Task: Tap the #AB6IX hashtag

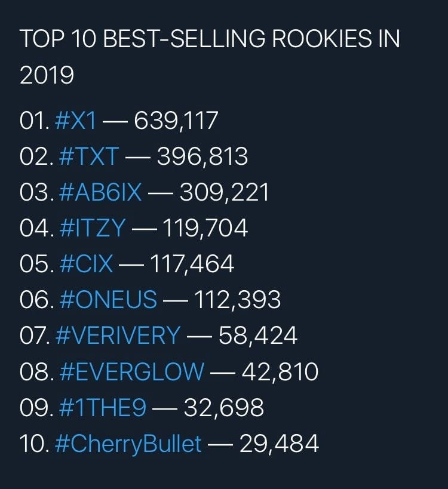Action: coord(100,192)
